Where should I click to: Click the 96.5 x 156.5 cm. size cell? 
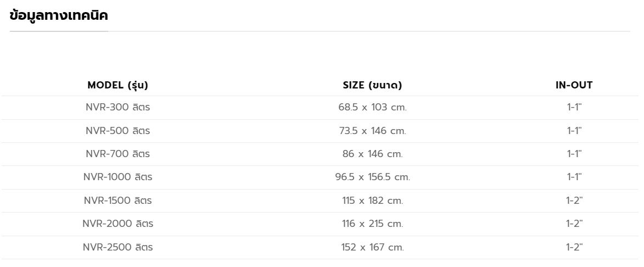(x=372, y=177)
